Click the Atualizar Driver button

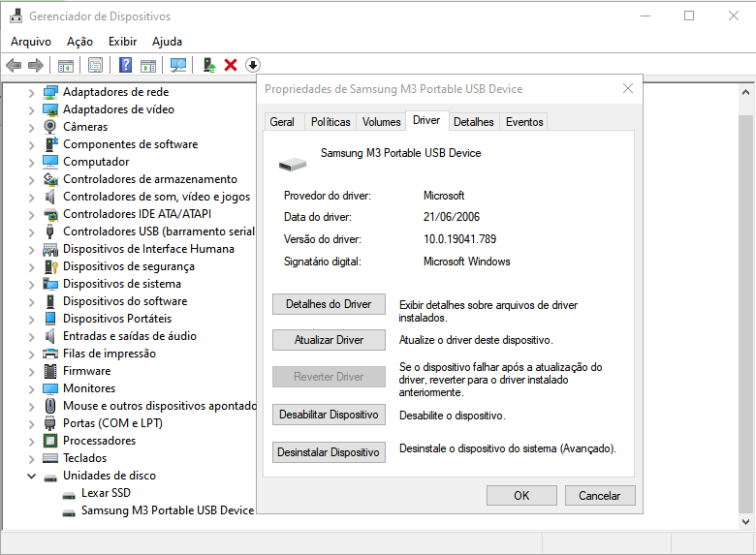tap(329, 340)
